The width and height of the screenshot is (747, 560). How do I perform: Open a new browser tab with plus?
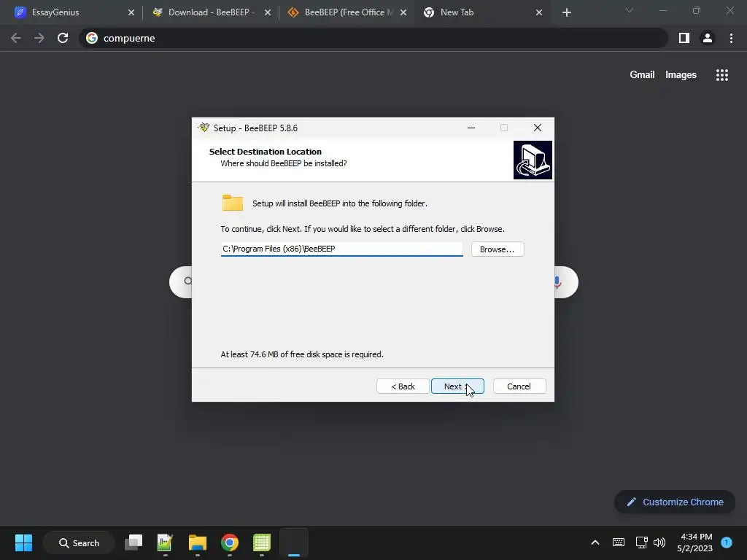[566, 12]
